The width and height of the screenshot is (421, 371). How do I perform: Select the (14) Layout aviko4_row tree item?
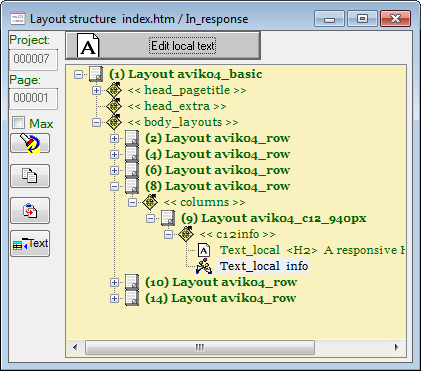pos(221,298)
